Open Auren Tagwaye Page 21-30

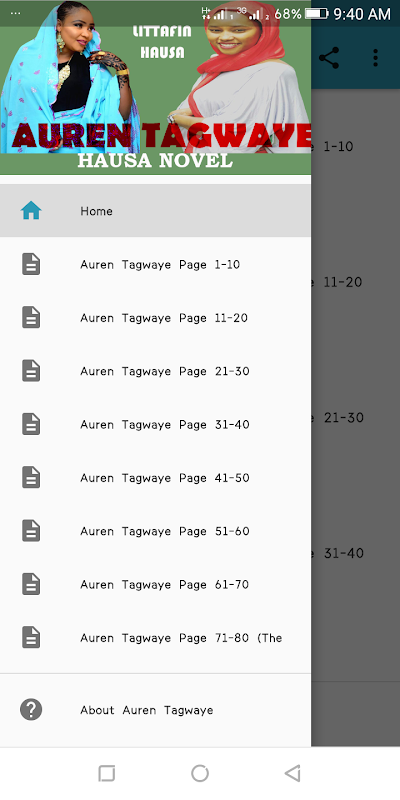coord(155,371)
